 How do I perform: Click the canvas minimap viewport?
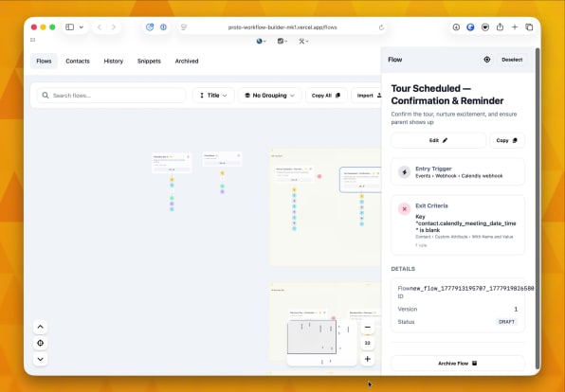click(x=312, y=337)
